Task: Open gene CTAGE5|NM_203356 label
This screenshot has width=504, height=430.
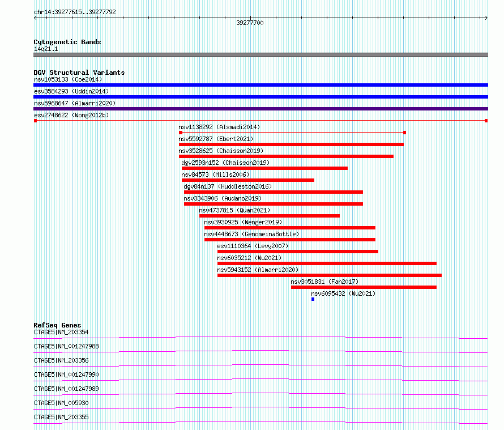Action: click(61, 360)
